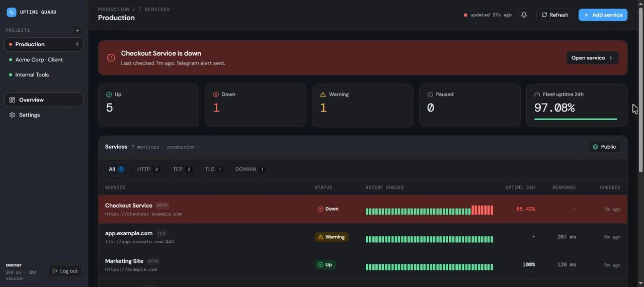Click the alert warning icon in red banner
Viewport: 644px width, 287px height.
[111, 58]
